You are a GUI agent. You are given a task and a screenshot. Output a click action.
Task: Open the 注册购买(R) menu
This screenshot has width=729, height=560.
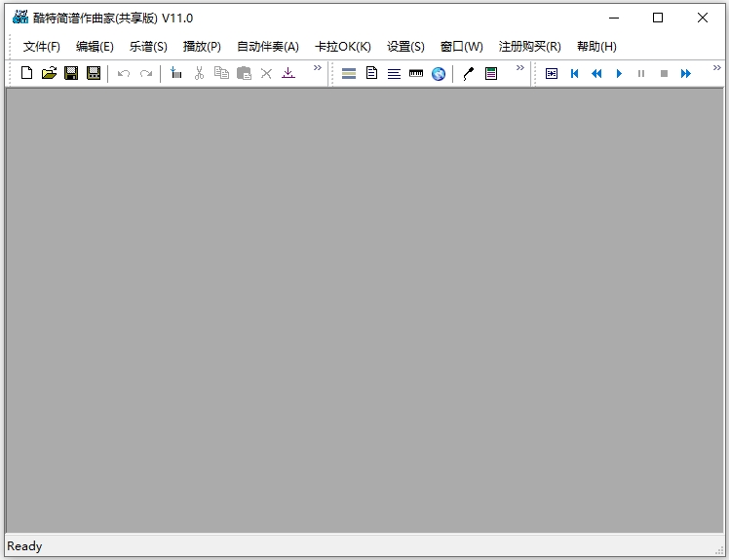[x=530, y=47]
